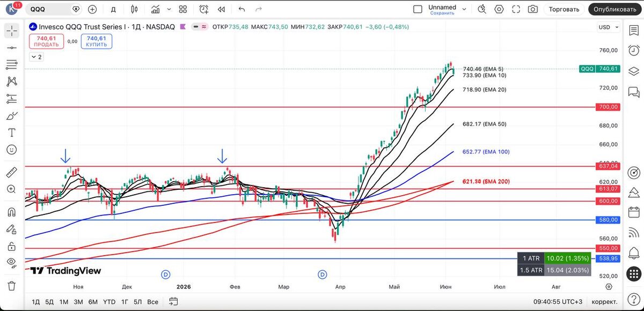This screenshot has width=644, height=311.
Task: Lock all drawings with padlock icon
Action: [12, 246]
